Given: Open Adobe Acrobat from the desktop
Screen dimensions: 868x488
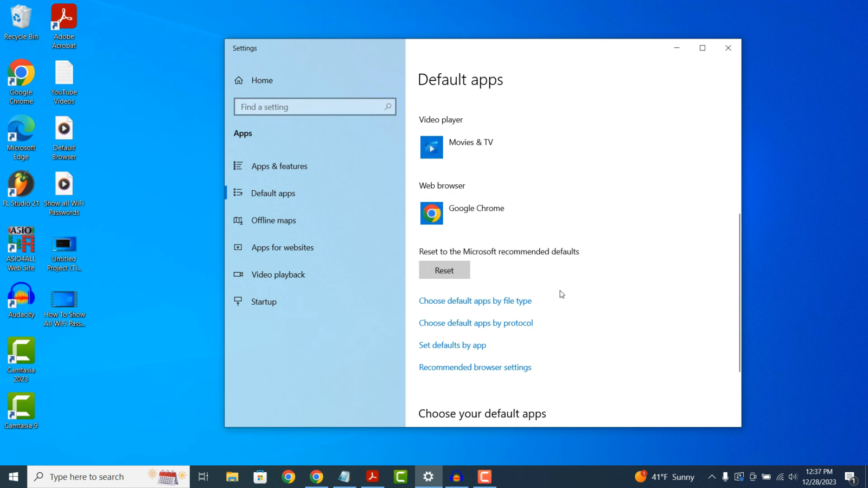Looking at the screenshot, I should point(63,16).
